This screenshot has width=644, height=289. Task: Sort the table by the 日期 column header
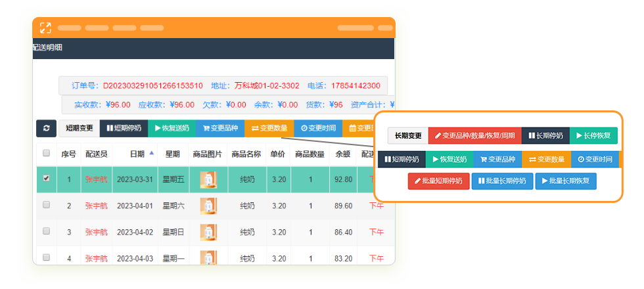(137, 154)
